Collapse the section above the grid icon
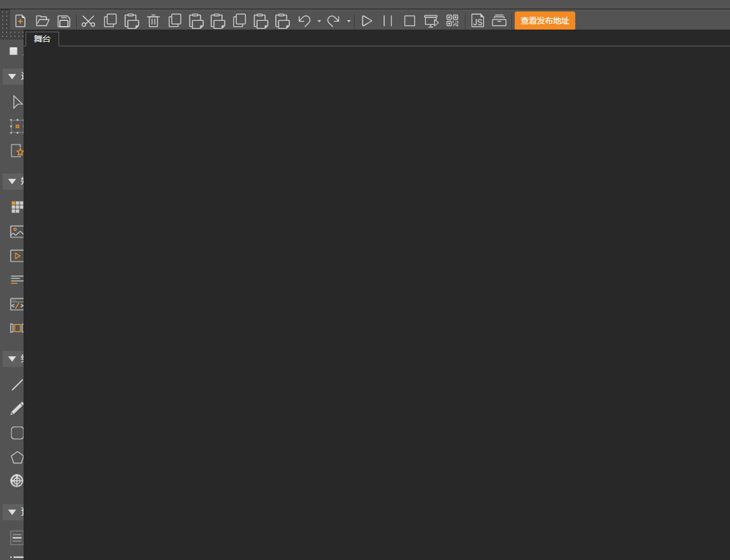The height and width of the screenshot is (560, 730). (x=13, y=181)
